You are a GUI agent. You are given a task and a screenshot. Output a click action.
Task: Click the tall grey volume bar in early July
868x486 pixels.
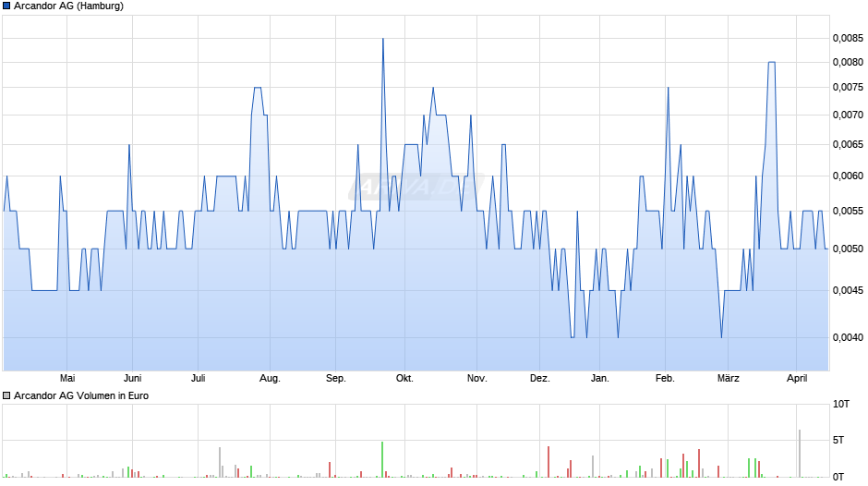(220, 462)
